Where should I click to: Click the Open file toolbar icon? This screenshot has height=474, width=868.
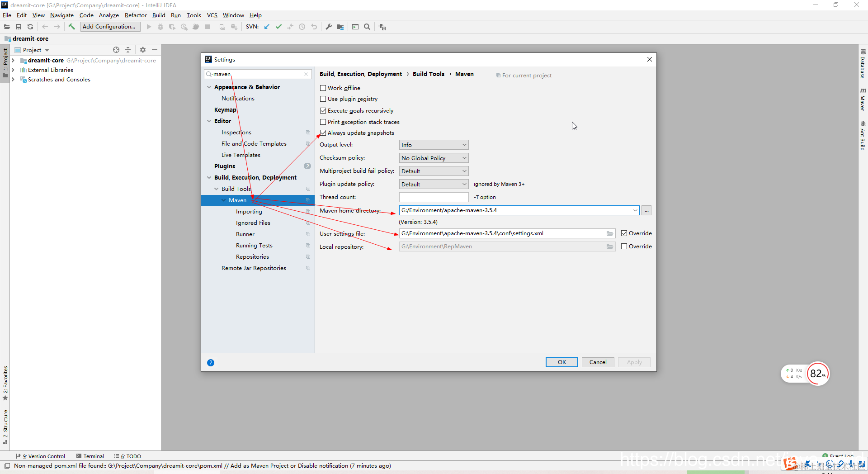[7, 27]
